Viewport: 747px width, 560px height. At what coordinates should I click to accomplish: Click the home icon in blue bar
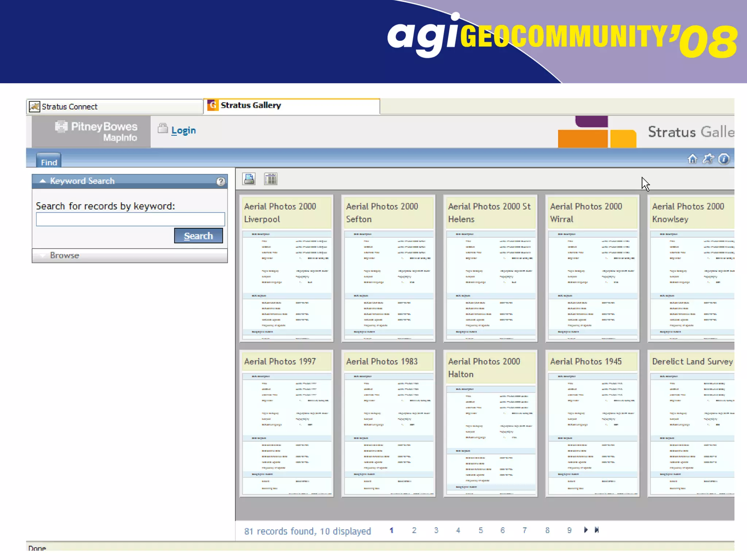pyautogui.click(x=692, y=159)
